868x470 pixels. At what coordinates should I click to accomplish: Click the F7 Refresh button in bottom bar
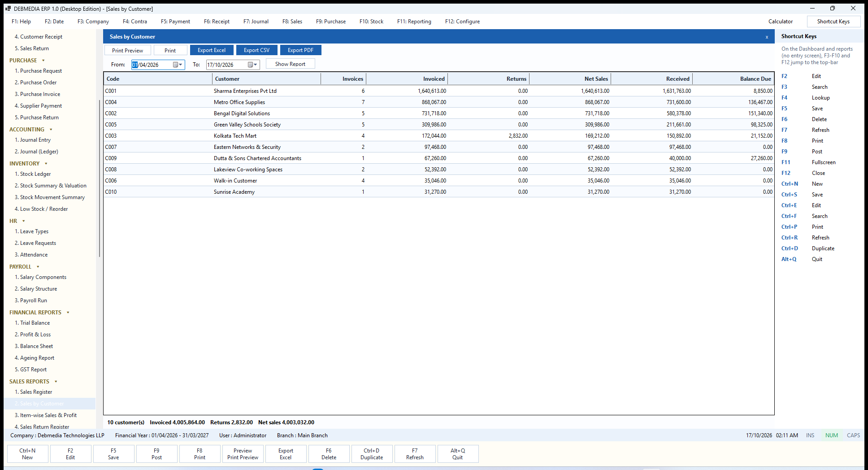point(415,454)
